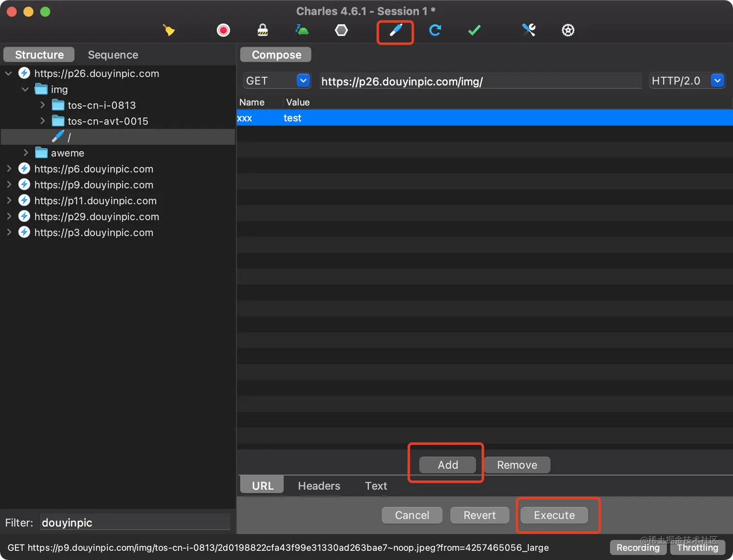Click the Execute button
Screen dimensions: 733x560
[x=554, y=515]
